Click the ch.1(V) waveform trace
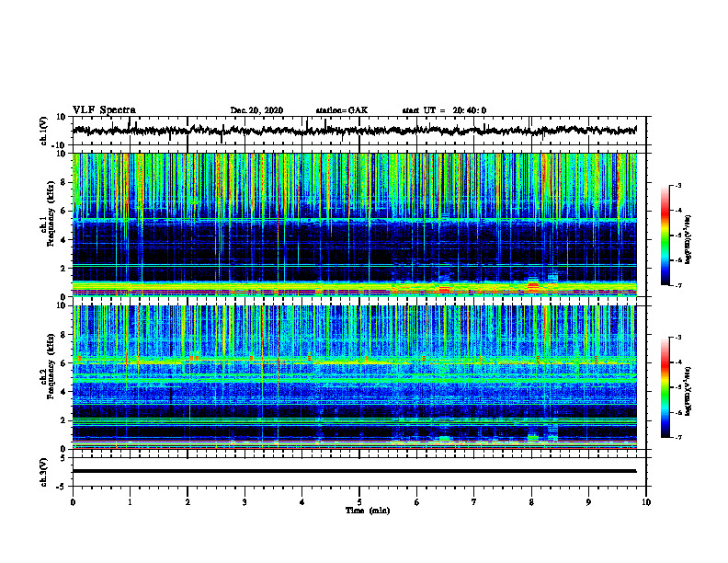This screenshot has width=728, height=563. pyautogui.click(x=354, y=131)
